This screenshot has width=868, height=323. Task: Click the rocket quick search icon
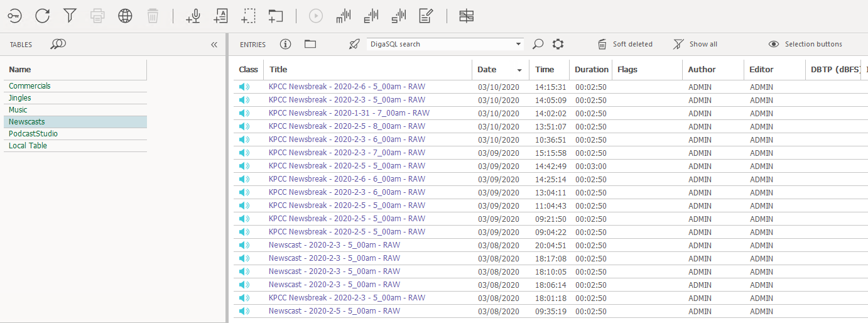point(354,44)
